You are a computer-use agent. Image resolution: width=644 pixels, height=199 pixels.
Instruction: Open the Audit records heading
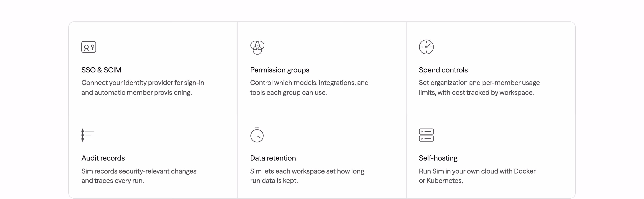coord(103,158)
